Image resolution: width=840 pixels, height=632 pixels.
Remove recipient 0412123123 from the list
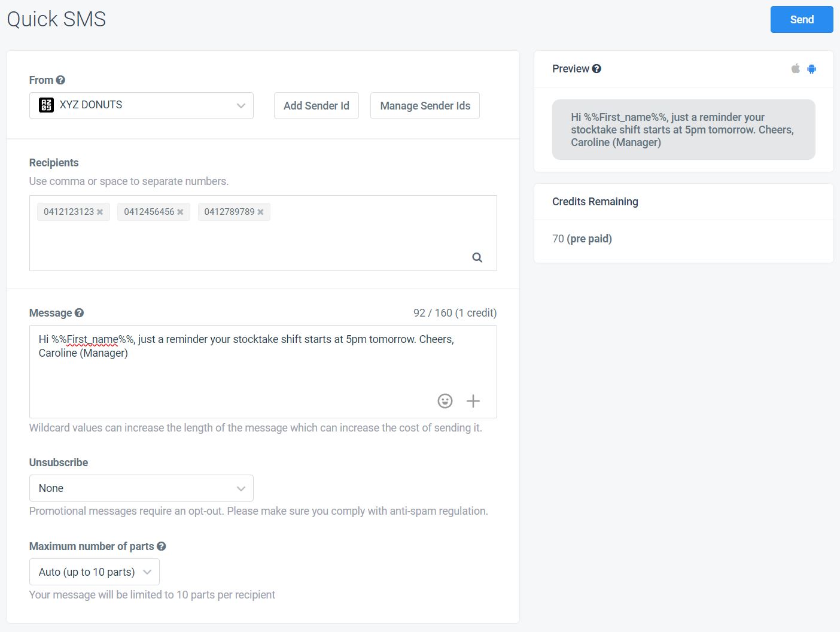[x=100, y=211]
